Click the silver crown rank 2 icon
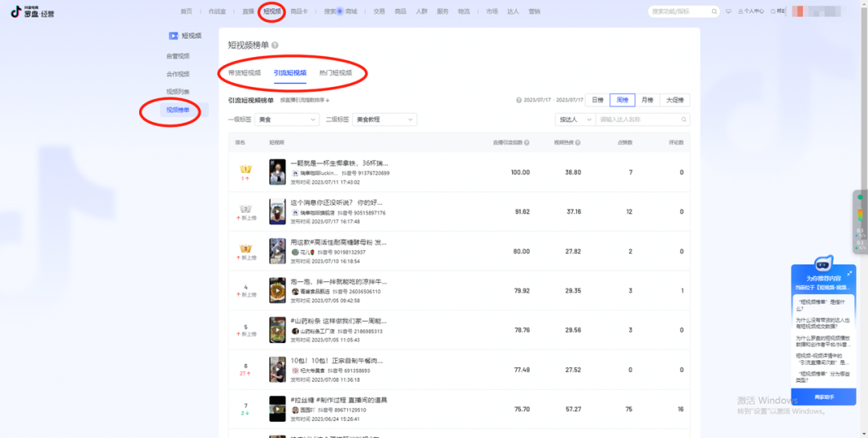This screenshot has height=438, width=868. (x=245, y=209)
